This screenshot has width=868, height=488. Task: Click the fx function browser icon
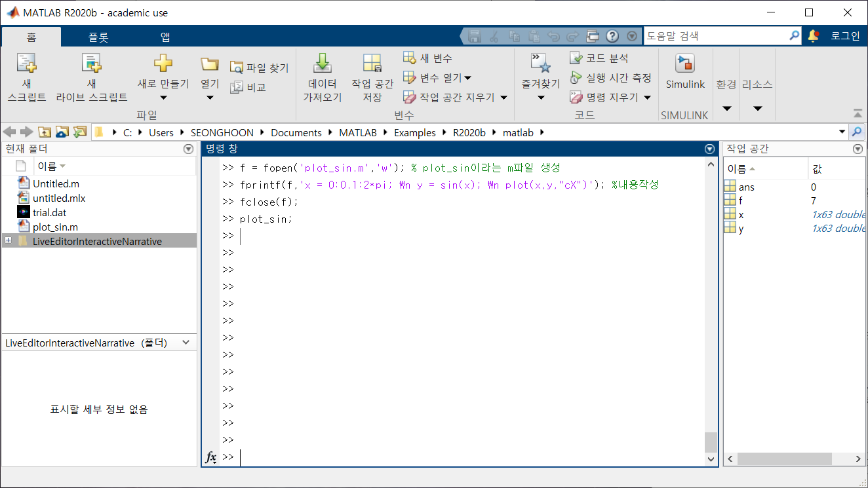[x=211, y=457]
